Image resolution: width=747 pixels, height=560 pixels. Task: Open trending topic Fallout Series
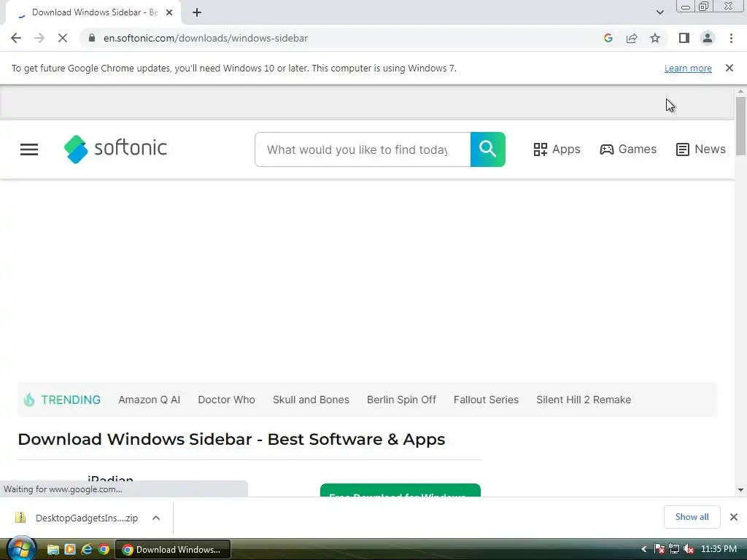click(x=486, y=400)
